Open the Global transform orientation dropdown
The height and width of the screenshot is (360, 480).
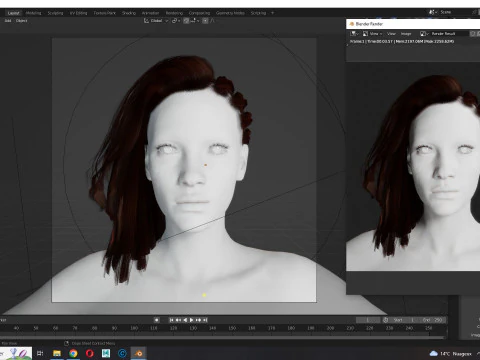156,21
